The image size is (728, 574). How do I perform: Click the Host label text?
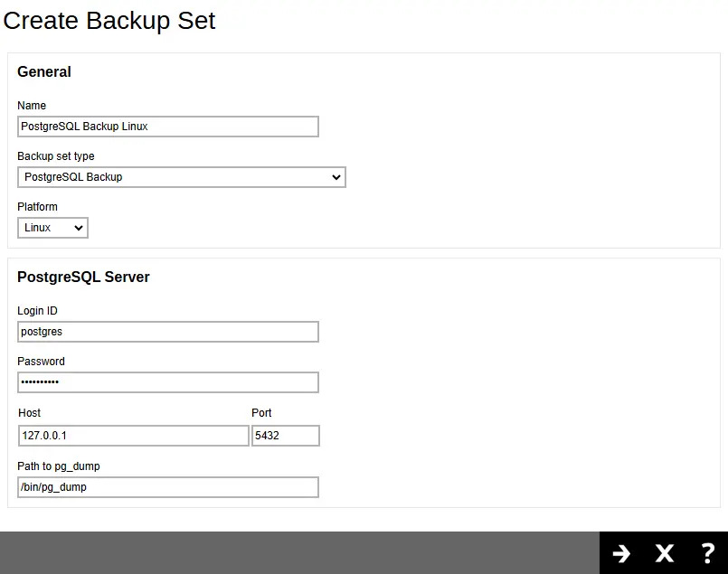[30, 413]
